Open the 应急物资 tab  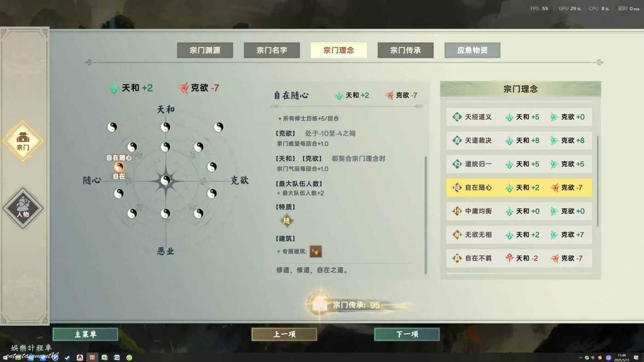click(472, 50)
